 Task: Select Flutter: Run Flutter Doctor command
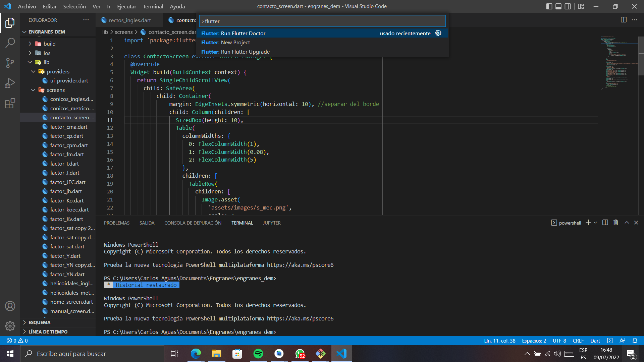coord(322,33)
